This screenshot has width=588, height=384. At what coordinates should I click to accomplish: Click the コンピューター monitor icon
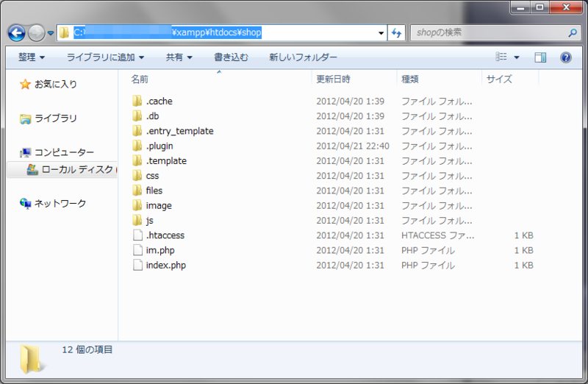pos(25,152)
